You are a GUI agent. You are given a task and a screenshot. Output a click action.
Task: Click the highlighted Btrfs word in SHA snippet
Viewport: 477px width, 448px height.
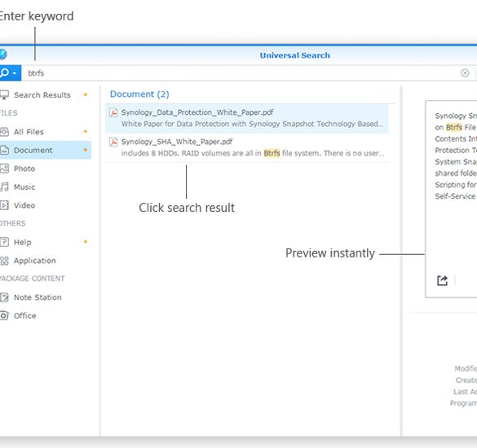click(x=272, y=153)
